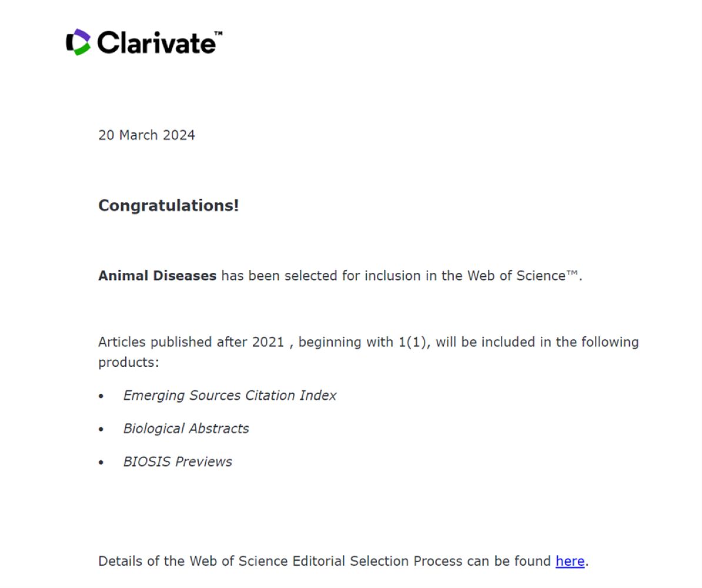Image resolution: width=702 pixels, height=588 pixels.
Task: Click 'Articles published after' text
Action: click(x=172, y=342)
